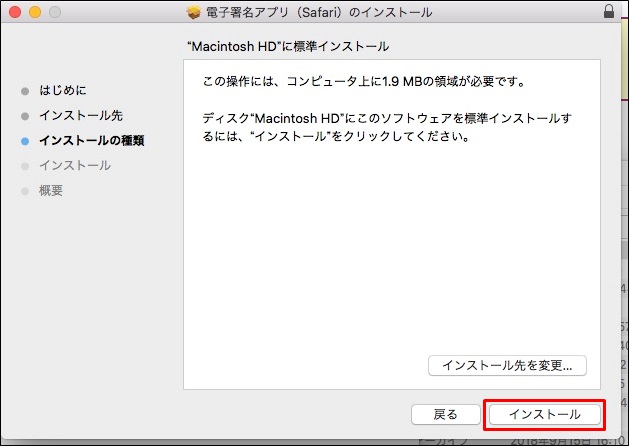This screenshot has height=446, width=629.
Task: Click the gray bullet beside はじめに
Action: tap(25, 91)
